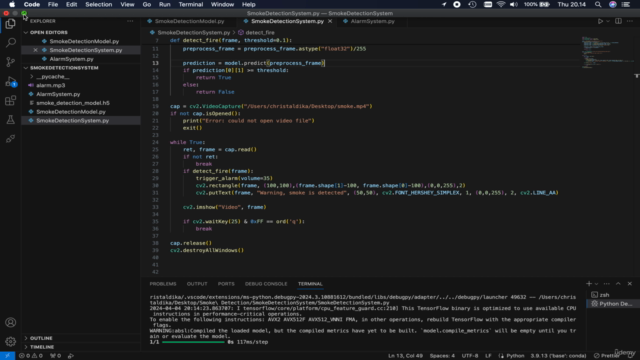The width and height of the screenshot is (640, 360).
Task: Select the 3.9.13 conda interpreter item
Action: (558, 356)
